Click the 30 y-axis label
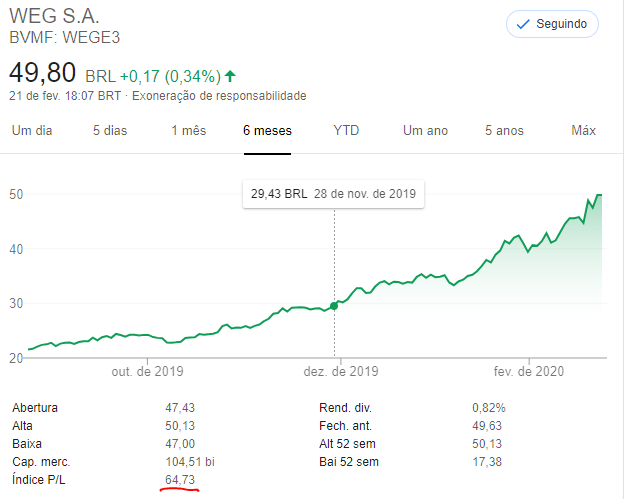Image resolution: width=628 pixels, height=499 pixels. (x=16, y=304)
